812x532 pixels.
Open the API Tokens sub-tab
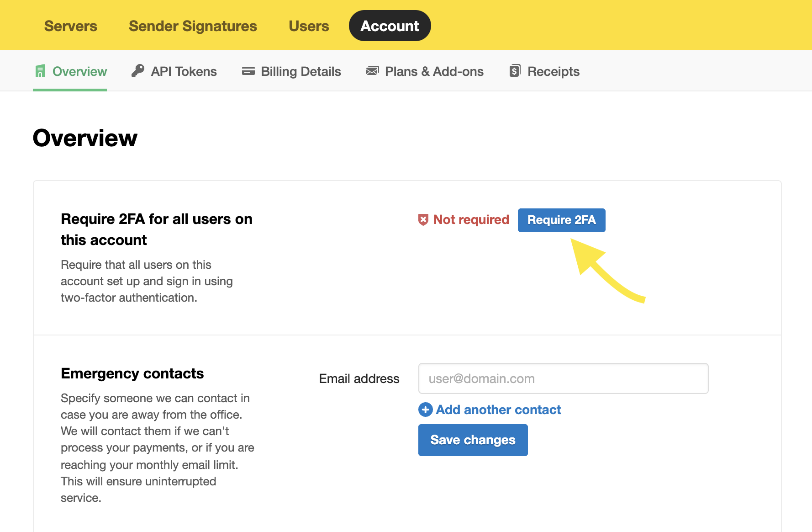184,71
